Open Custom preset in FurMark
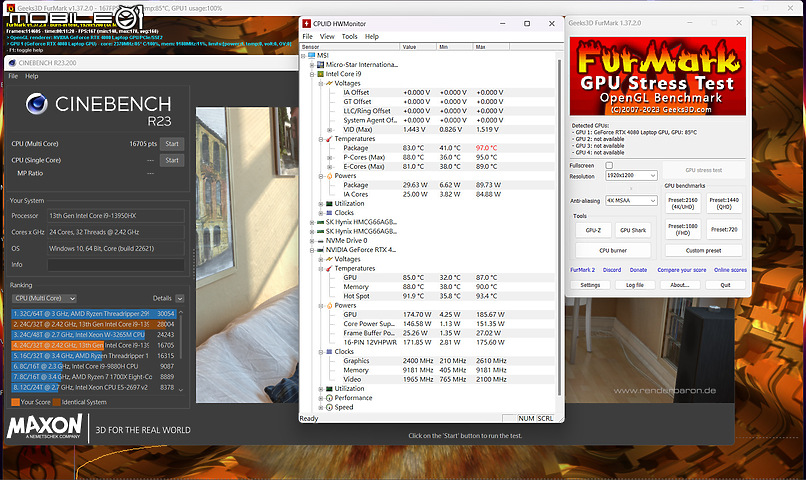 pos(703,251)
